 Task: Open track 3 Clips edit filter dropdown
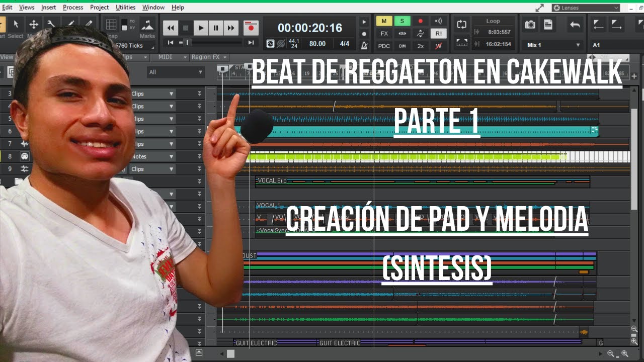tap(152, 94)
